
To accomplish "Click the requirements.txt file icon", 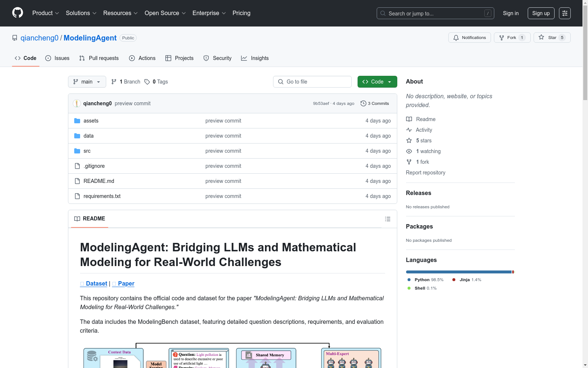I will [77, 196].
